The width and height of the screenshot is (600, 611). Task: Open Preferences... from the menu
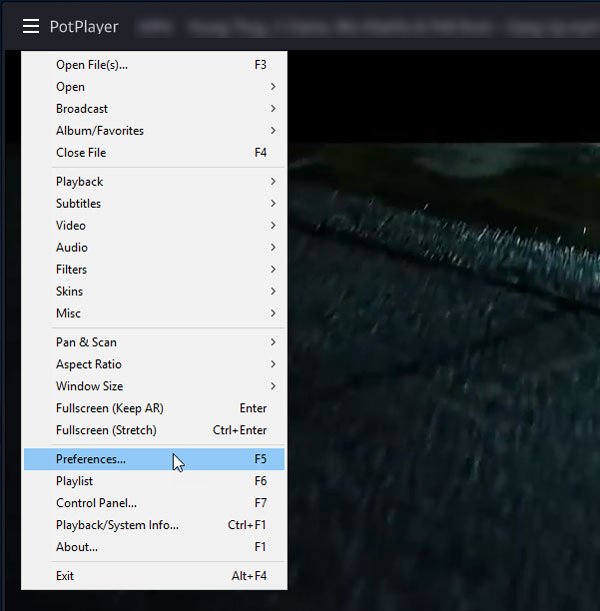(x=91, y=460)
